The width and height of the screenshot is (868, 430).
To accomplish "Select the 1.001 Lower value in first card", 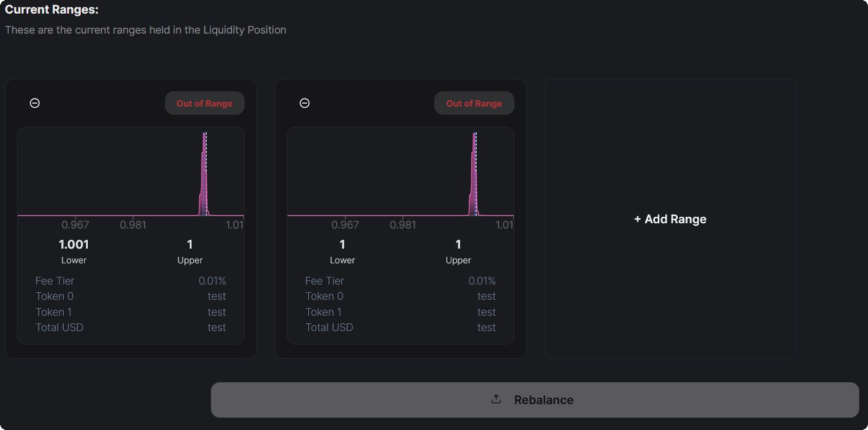I will pos(74,244).
